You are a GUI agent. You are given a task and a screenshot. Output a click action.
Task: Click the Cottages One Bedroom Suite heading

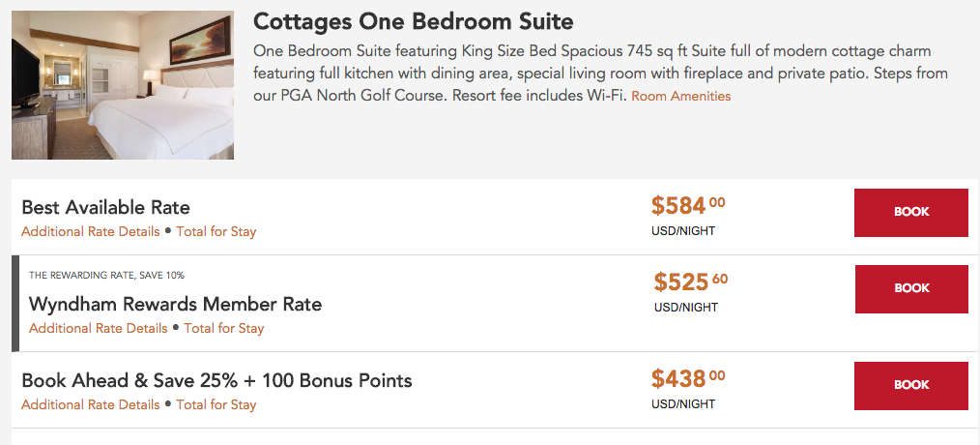413,21
